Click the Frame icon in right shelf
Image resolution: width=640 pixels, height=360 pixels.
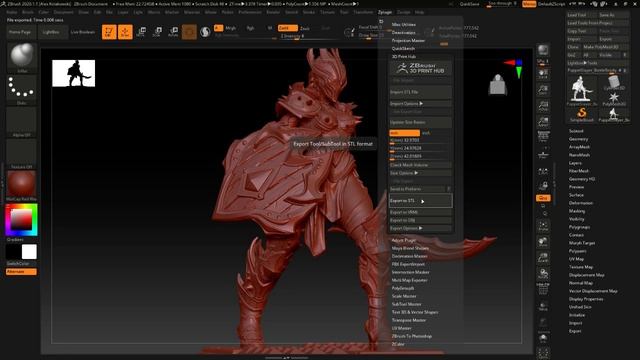[543, 226]
